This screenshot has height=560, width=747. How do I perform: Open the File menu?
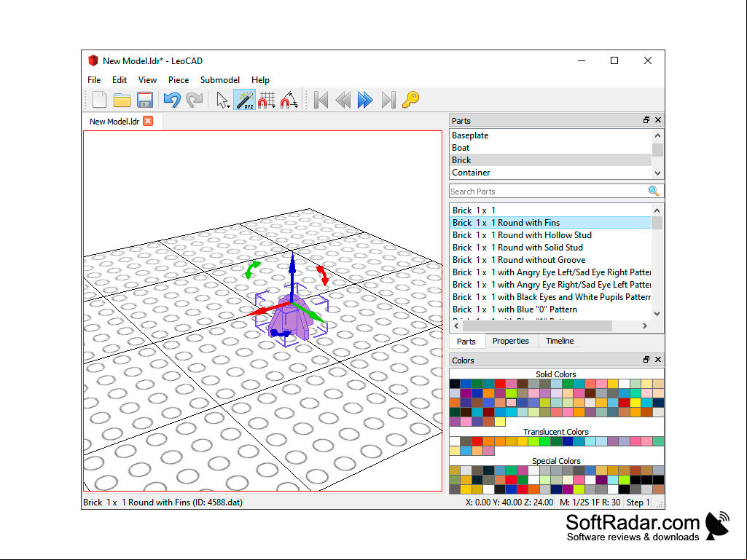tap(94, 80)
